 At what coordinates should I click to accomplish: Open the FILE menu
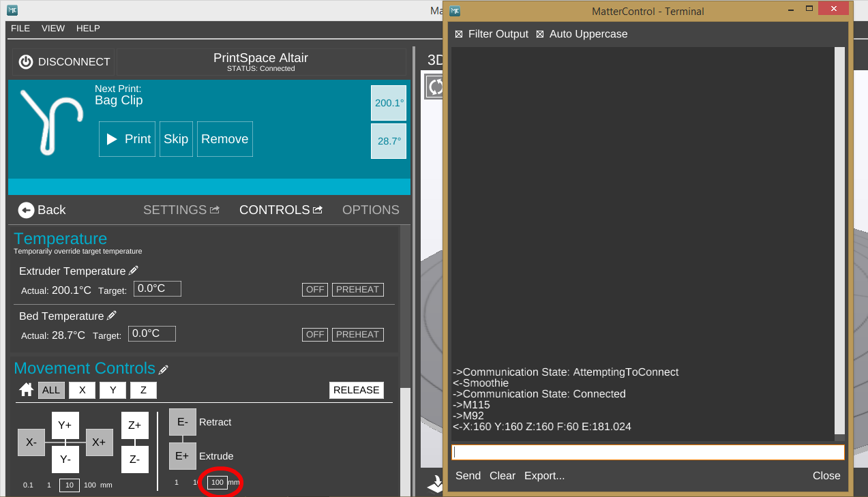coord(20,29)
